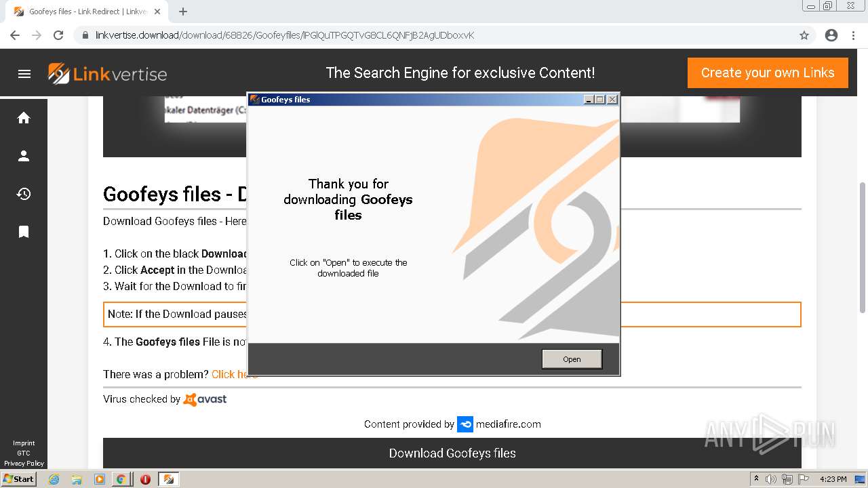Reload the current page
868x488 pixels.
pos(58,35)
